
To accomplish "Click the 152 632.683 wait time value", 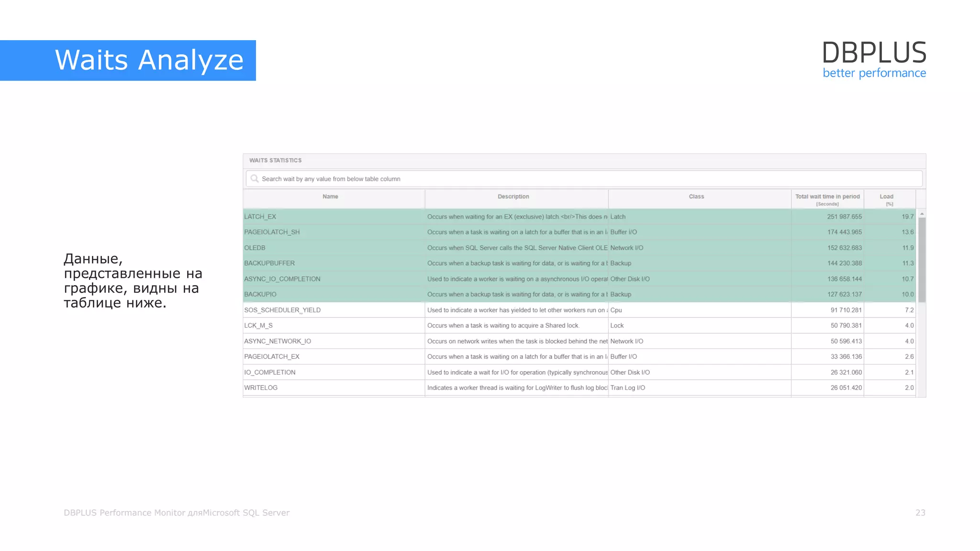I will [844, 248].
